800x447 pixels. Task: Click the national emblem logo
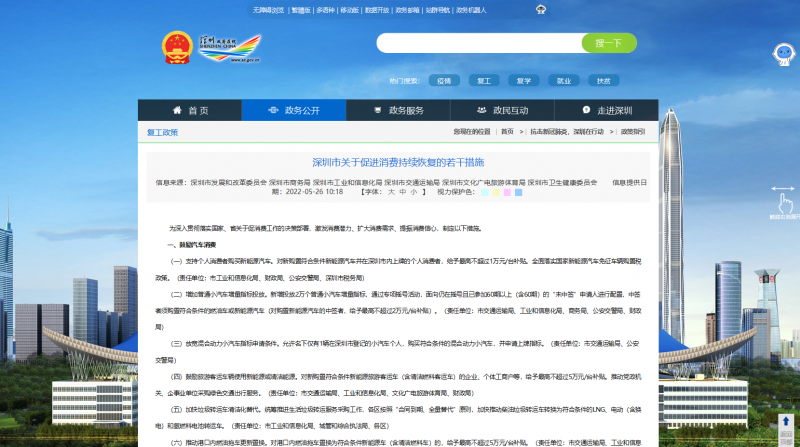(176, 49)
